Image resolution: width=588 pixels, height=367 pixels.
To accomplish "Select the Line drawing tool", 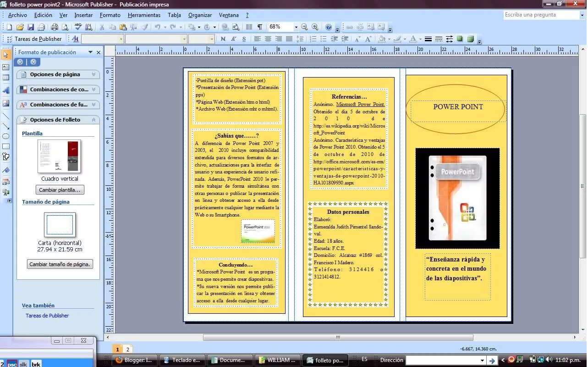I will (5, 116).
